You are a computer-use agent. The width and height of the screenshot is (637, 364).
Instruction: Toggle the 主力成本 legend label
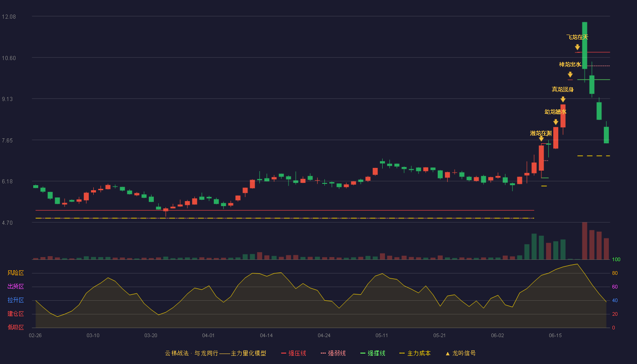(419, 353)
